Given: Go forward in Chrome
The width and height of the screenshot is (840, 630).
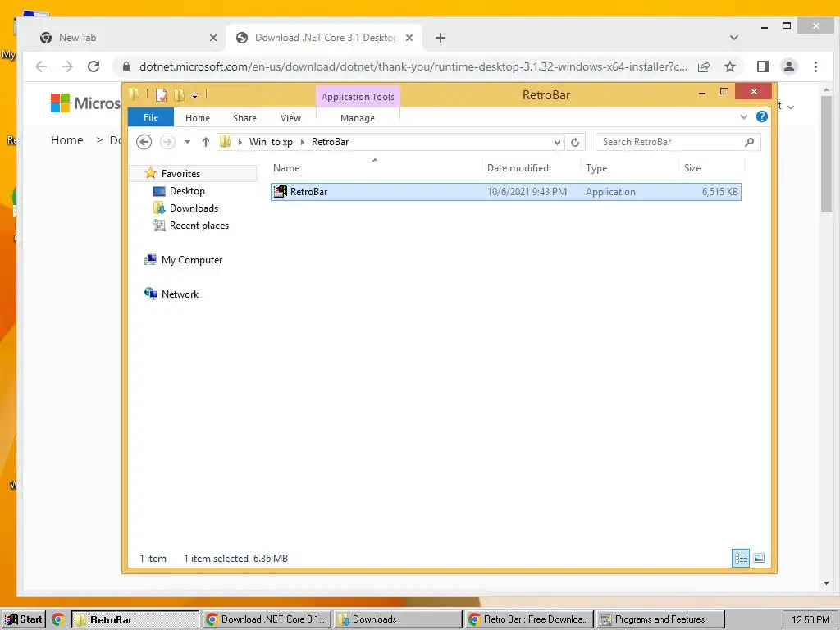Looking at the screenshot, I should pyautogui.click(x=67, y=66).
